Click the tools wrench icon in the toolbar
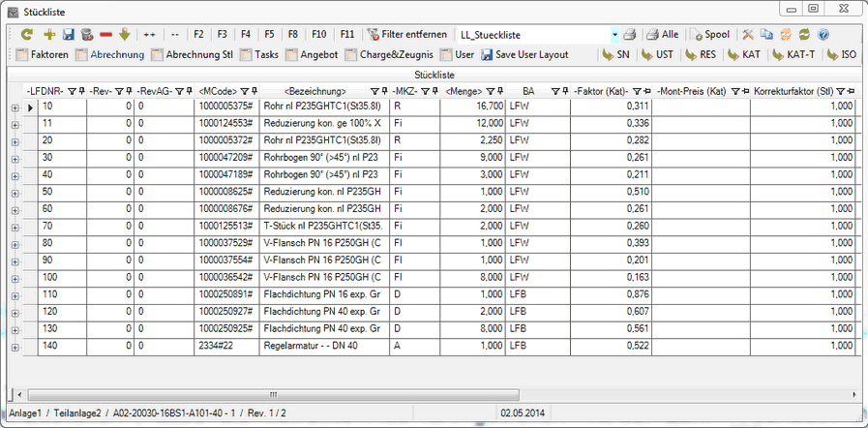 tap(748, 34)
